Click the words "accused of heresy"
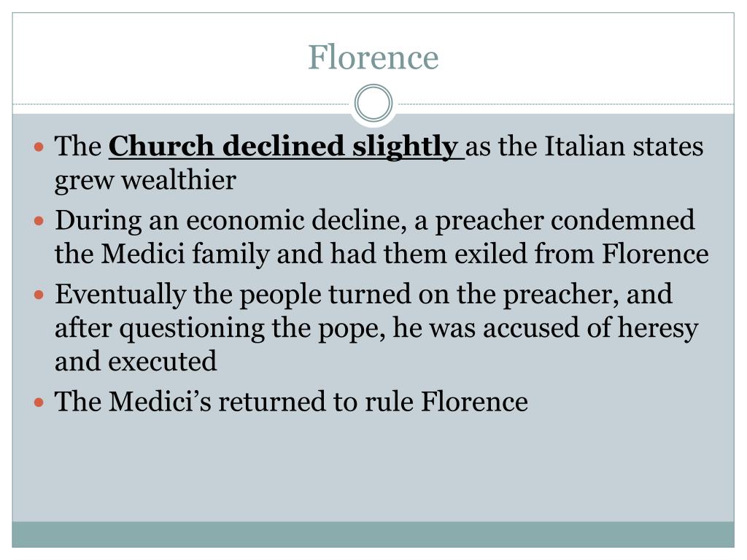The image size is (747, 560). 591,329
